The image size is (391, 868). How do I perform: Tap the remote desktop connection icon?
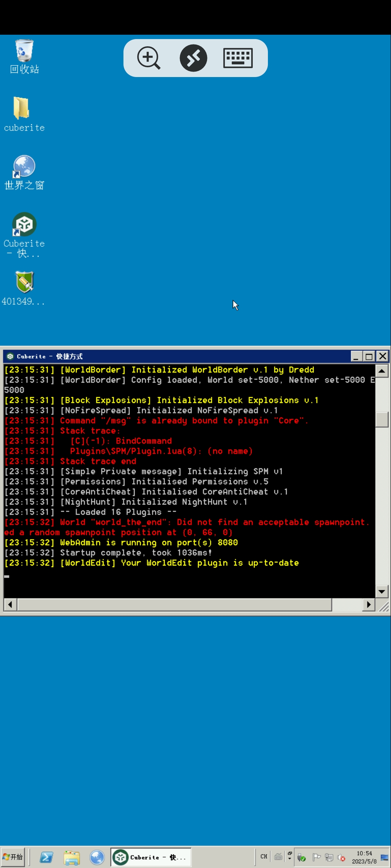pyautogui.click(x=193, y=58)
